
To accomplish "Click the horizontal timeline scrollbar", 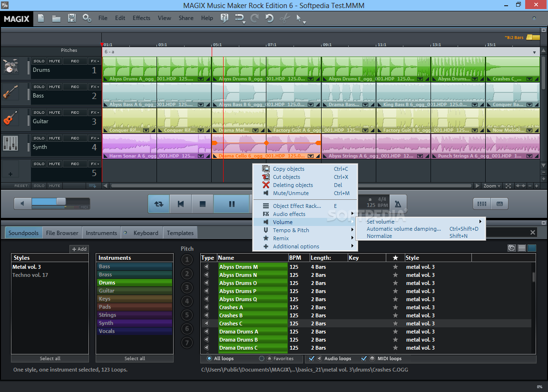I will tap(291, 186).
